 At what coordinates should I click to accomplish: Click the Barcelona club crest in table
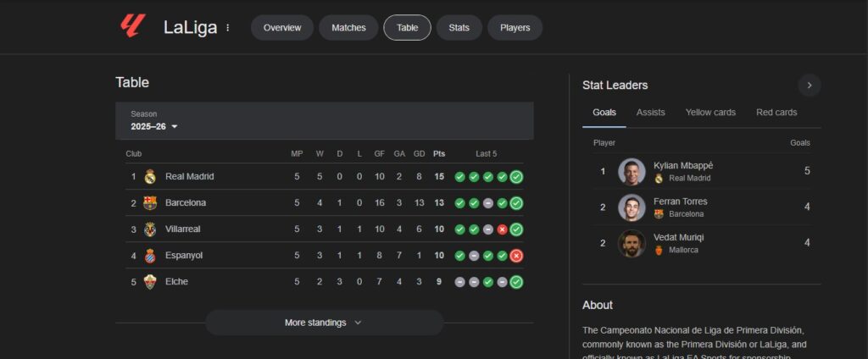[150, 203]
